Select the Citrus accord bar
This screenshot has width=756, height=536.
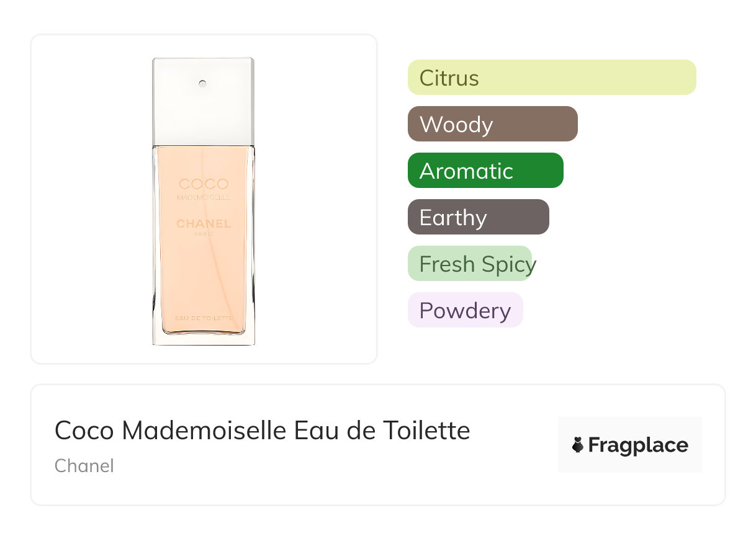pos(551,78)
